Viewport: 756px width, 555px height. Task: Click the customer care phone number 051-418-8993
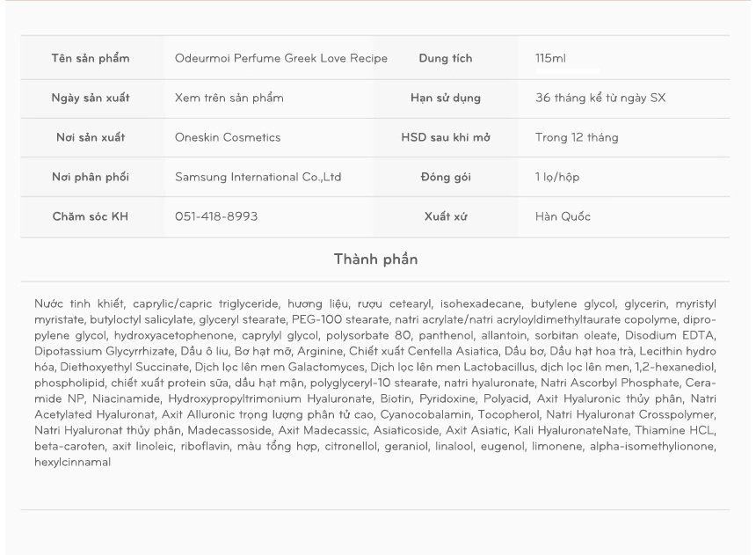tap(216, 216)
